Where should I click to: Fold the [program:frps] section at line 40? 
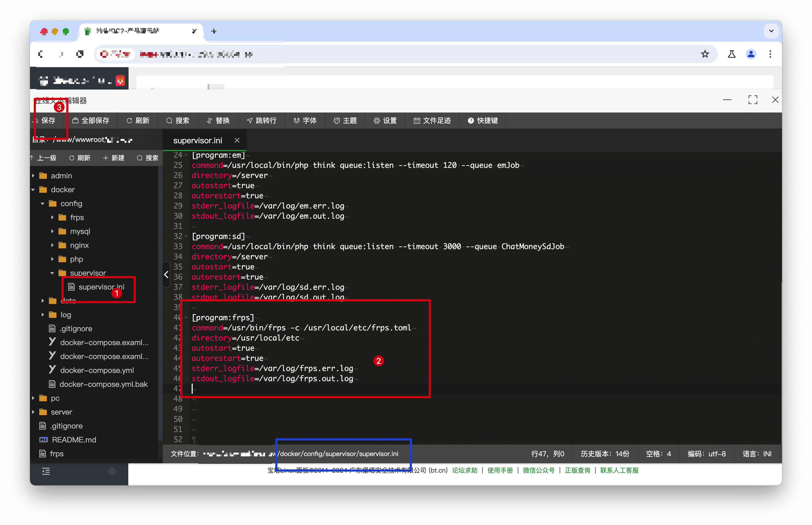(x=187, y=318)
